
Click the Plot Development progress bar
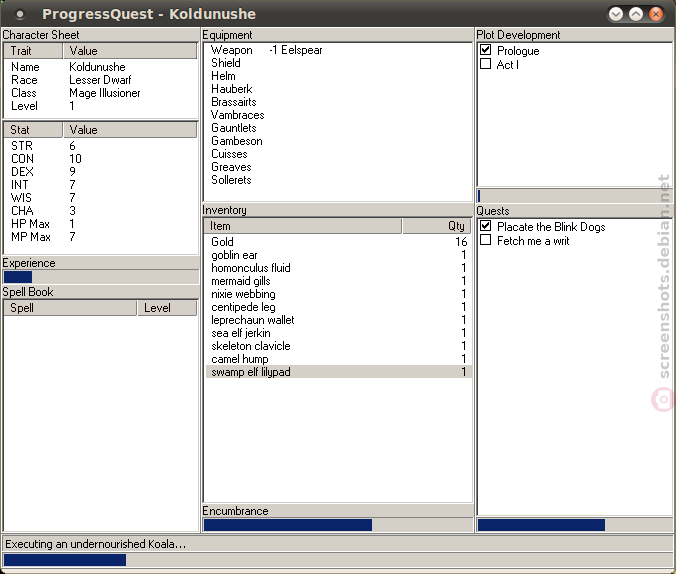pos(574,196)
